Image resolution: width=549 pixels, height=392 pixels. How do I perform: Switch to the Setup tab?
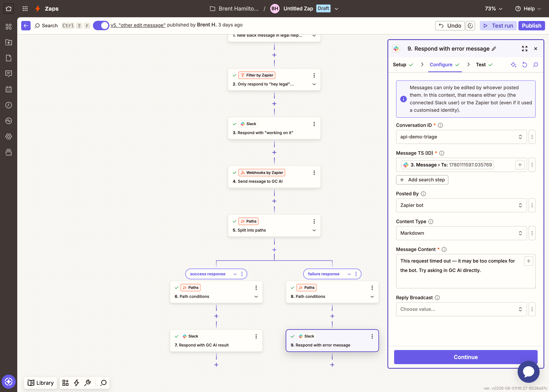(403, 65)
